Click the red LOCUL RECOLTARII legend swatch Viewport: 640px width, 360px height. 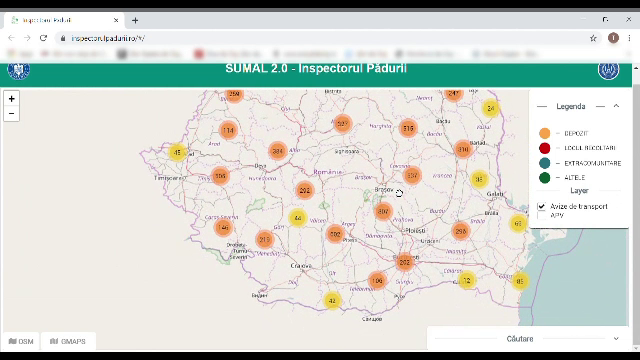pyautogui.click(x=544, y=148)
